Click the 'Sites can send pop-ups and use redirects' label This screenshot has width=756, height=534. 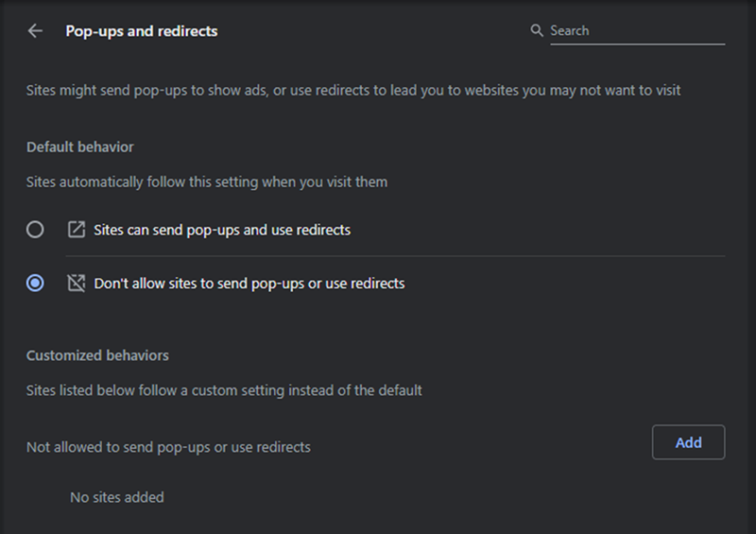[x=222, y=230]
